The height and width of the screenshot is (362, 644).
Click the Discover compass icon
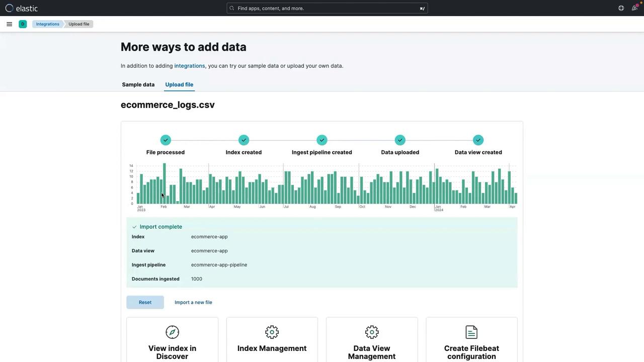(x=172, y=332)
